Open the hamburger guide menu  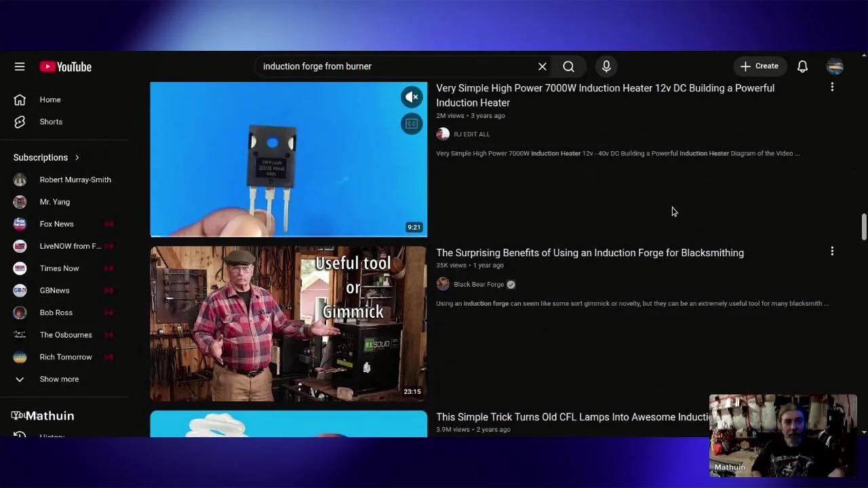click(20, 66)
